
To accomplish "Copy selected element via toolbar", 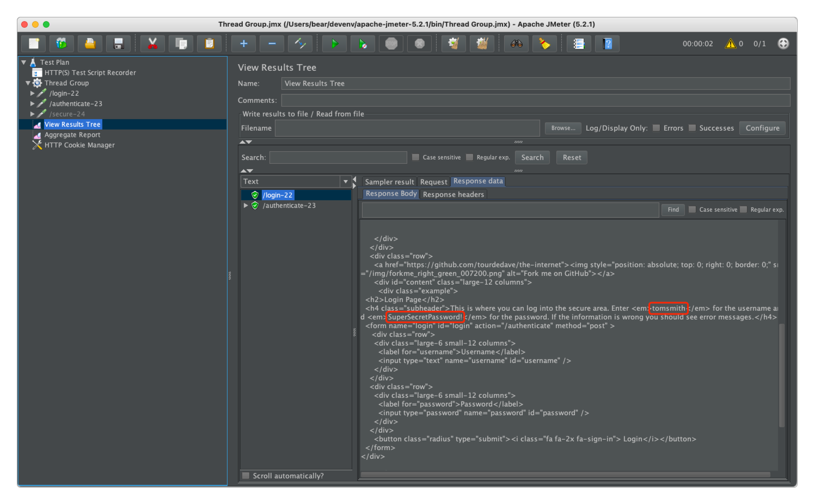I will 181,44.
